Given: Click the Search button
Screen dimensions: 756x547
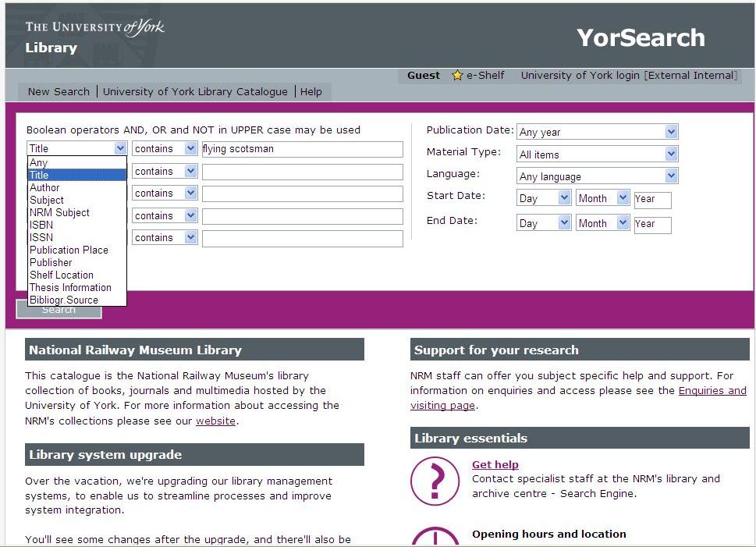Looking at the screenshot, I should [58, 309].
